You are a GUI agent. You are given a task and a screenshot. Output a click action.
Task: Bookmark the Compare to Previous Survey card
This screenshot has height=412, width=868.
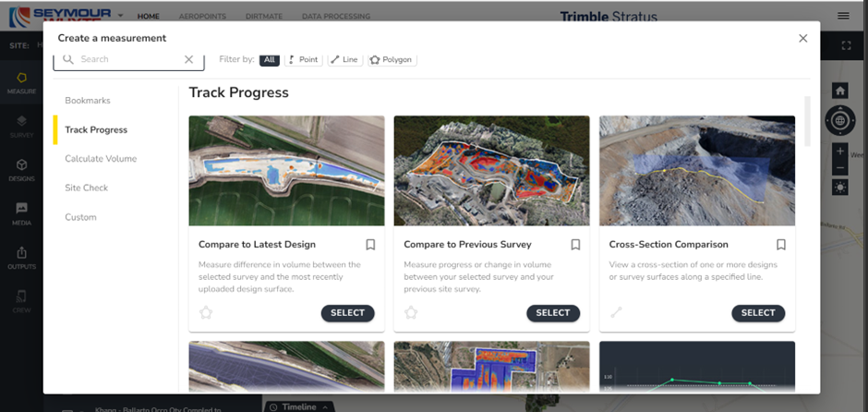click(575, 245)
